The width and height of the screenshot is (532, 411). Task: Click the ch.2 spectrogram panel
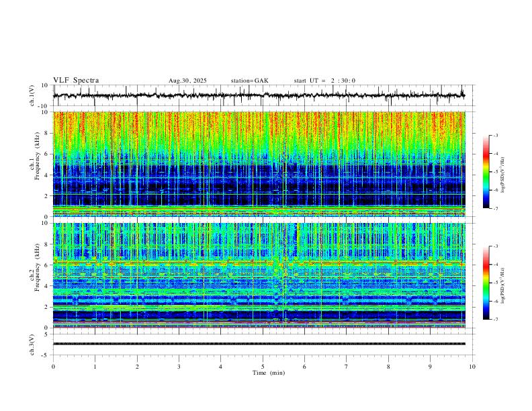[259, 275]
